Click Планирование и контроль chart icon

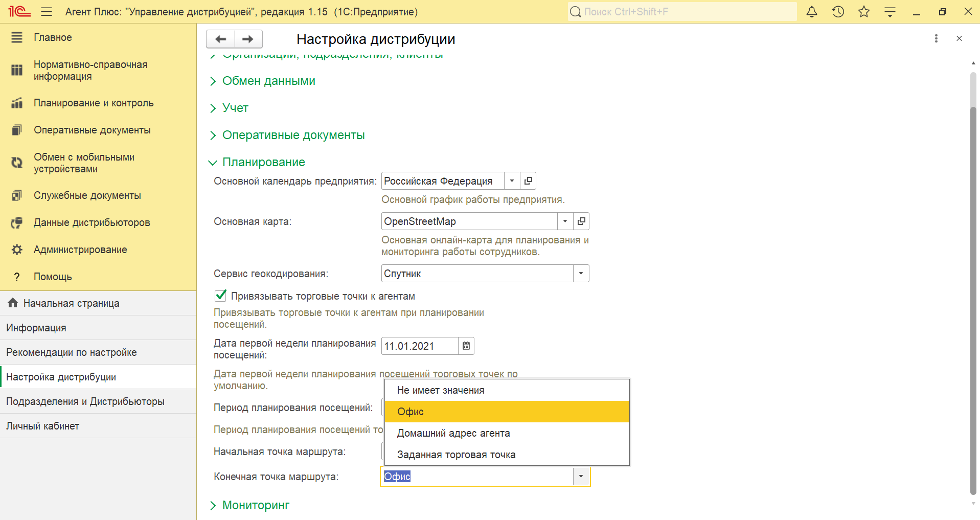tap(17, 103)
